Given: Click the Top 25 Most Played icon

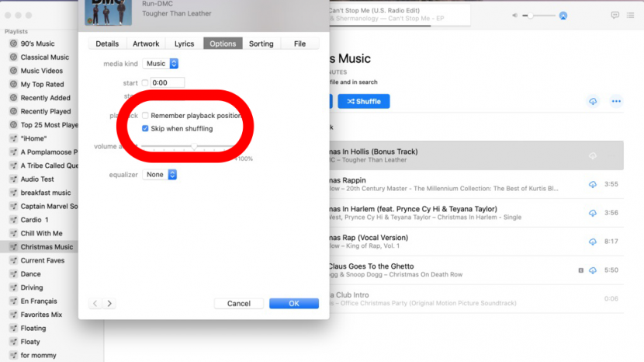Looking at the screenshot, I should coord(13,125).
